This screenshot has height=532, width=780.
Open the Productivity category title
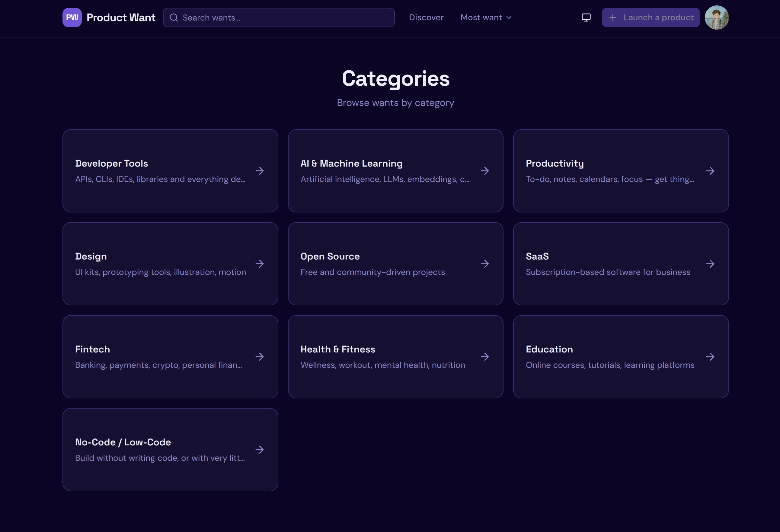pyautogui.click(x=555, y=163)
